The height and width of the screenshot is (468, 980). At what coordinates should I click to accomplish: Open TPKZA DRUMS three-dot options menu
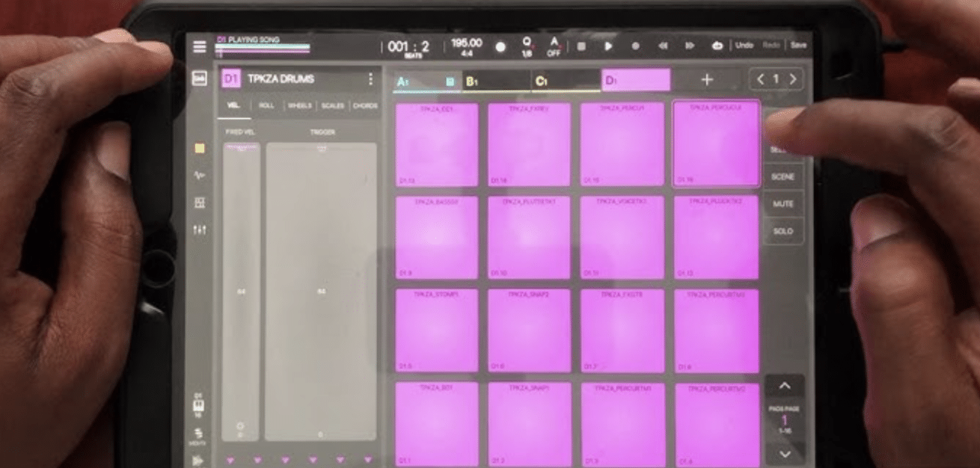[x=370, y=79]
